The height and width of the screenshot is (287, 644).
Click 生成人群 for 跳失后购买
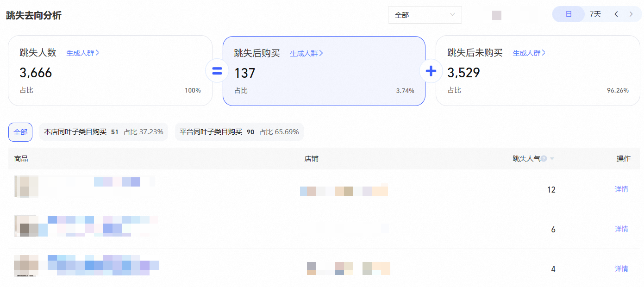click(306, 53)
